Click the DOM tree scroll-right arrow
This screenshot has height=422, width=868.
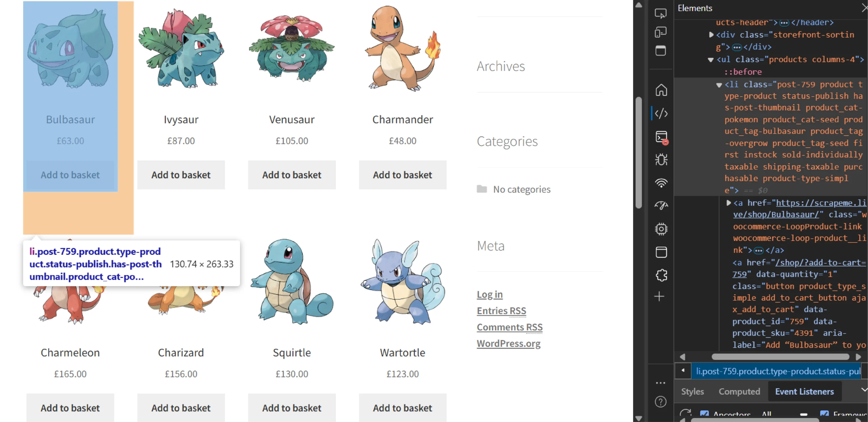click(858, 357)
